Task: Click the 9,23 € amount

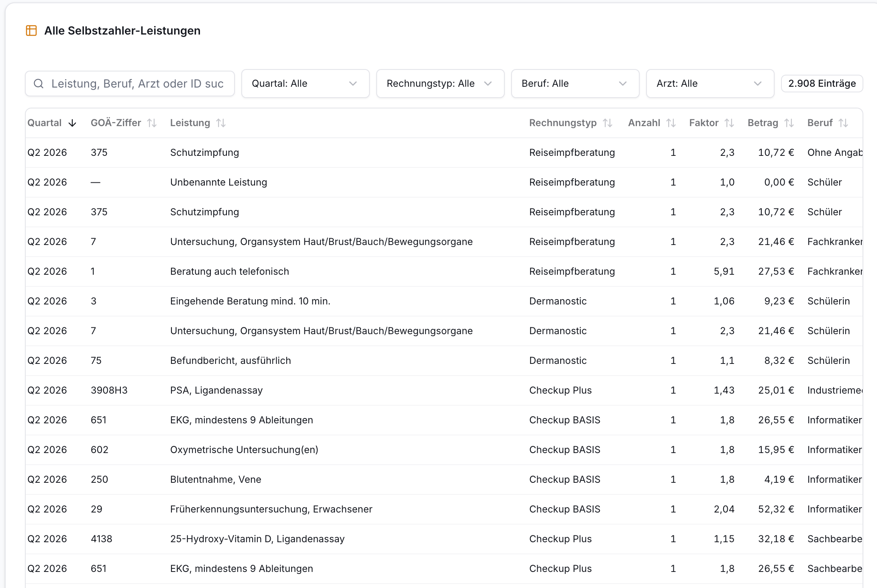Action: click(779, 301)
